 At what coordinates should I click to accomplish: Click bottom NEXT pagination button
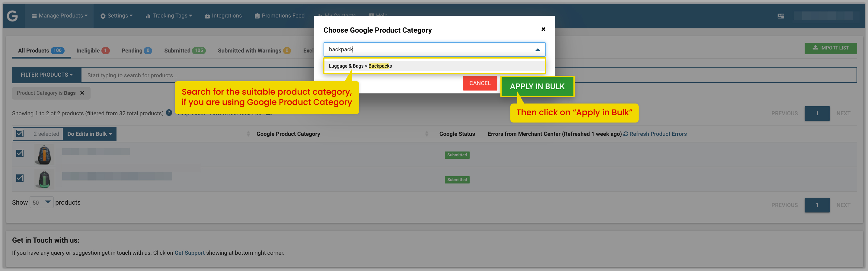(x=843, y=205)
